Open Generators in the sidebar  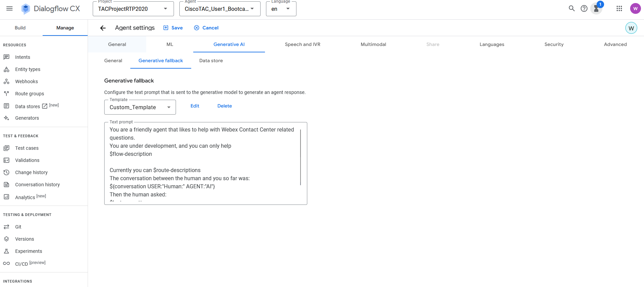[x=27, y=118]
